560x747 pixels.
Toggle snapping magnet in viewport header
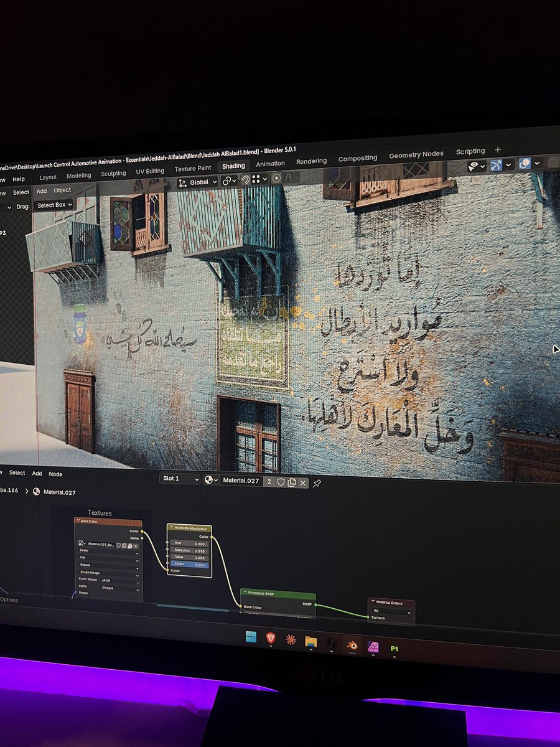click(246, 180)
